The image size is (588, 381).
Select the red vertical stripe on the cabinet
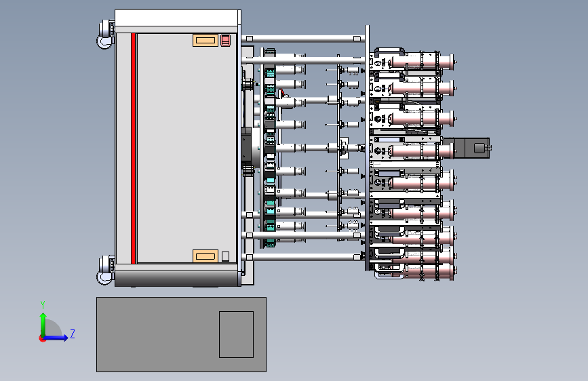(x=133, y=148)
